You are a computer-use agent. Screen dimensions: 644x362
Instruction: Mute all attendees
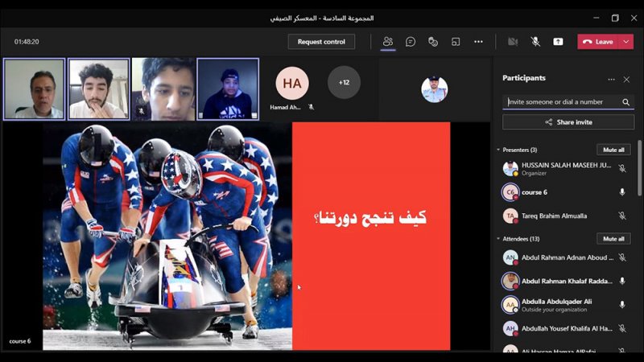click(613, 238)
